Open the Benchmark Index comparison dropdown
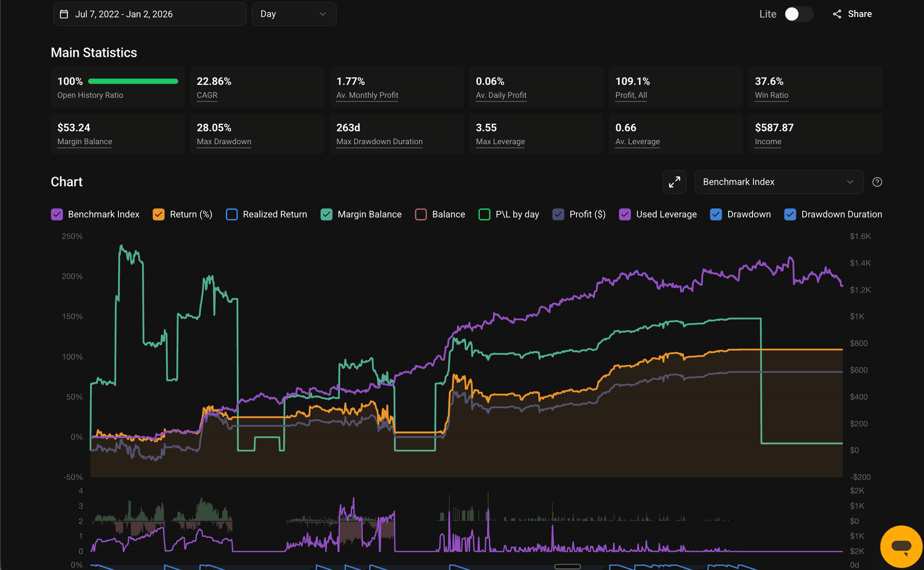The image size is (924, 570). pos(778,182)
